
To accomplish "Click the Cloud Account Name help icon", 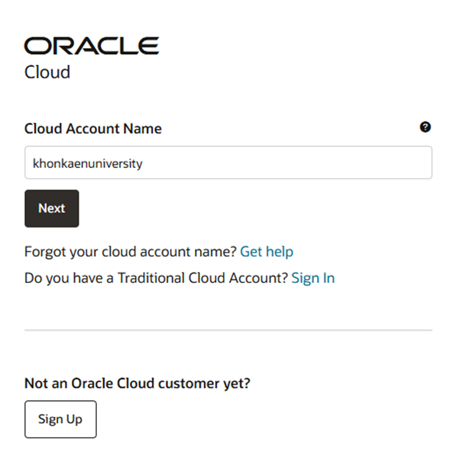I will (x=425, y=127).
